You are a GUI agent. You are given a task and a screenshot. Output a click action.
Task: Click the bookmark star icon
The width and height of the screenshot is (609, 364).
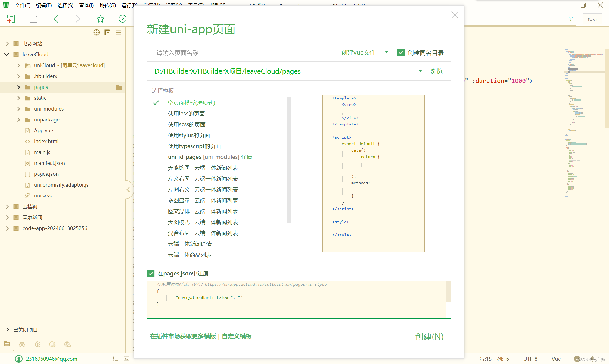pos(100,19)
